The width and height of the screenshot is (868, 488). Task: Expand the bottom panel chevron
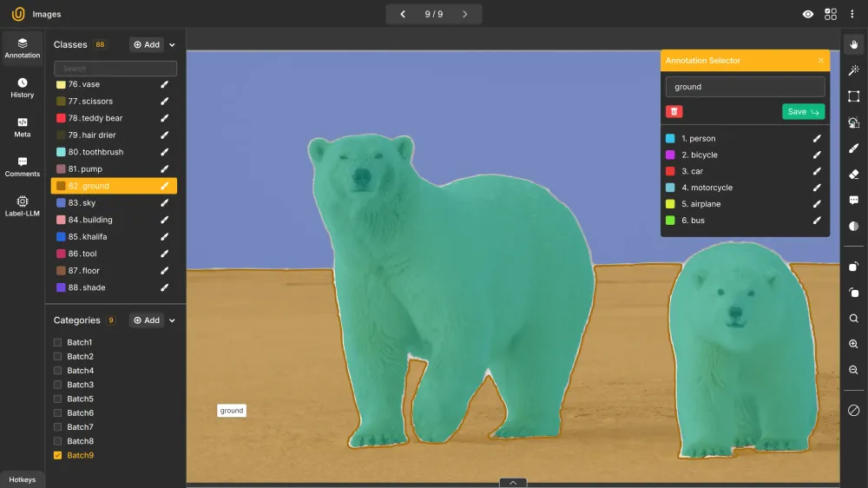513,483
